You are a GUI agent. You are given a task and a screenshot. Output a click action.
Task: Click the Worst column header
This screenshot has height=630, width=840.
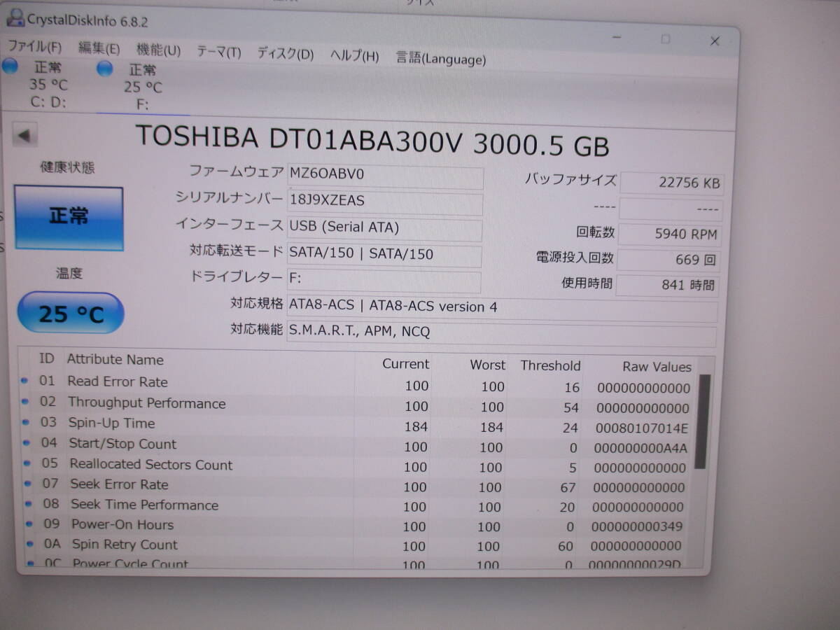[488, 365]
